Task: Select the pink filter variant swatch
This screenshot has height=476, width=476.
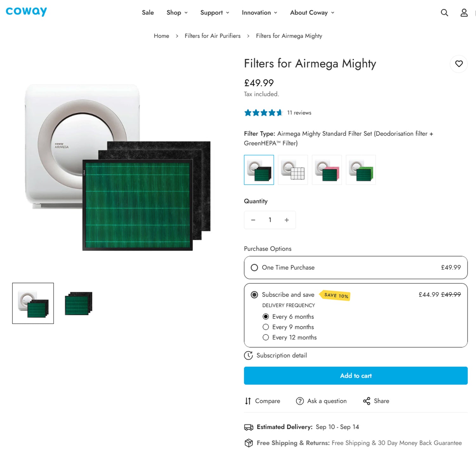Action: click(x=327, y=170)
